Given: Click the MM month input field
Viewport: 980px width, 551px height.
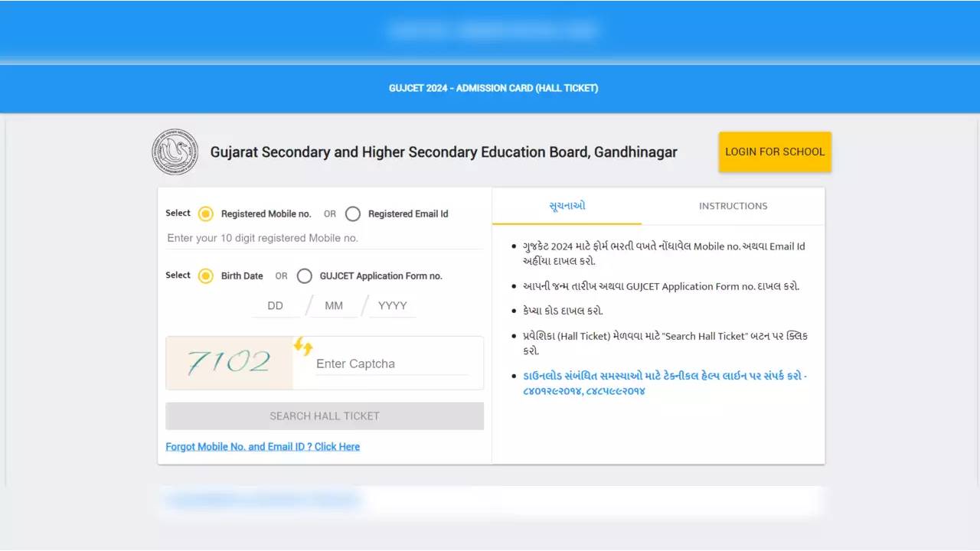Looking at the screenshot, I should (334, 305).
